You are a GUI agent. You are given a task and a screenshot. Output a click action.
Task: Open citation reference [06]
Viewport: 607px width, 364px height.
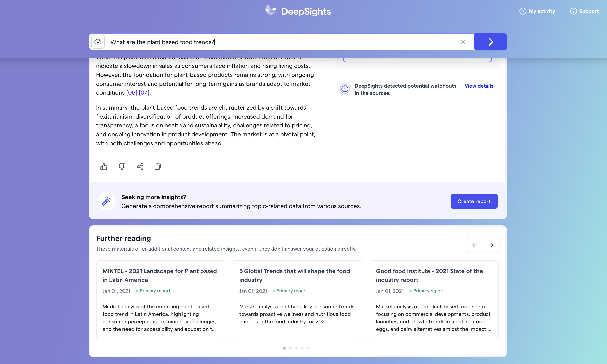click(x=132, y=93)
